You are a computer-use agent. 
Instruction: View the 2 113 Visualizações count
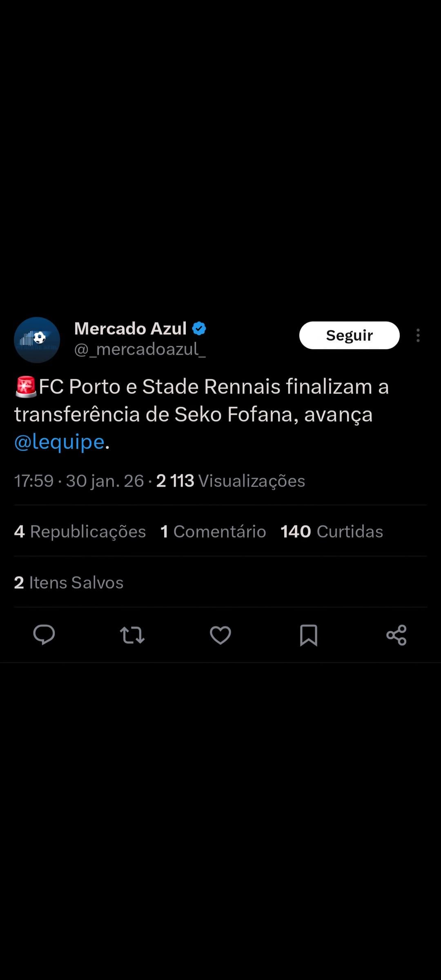[231, 481]
